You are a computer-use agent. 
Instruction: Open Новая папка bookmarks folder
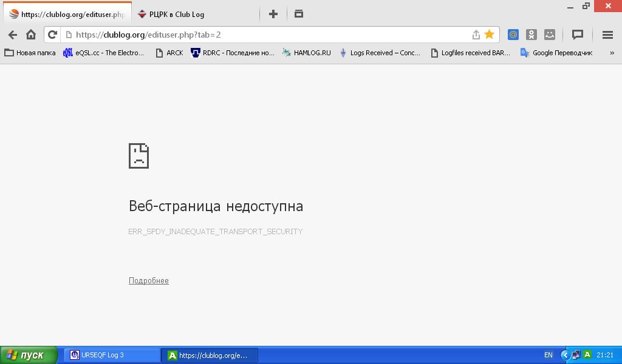coord(30,53)
